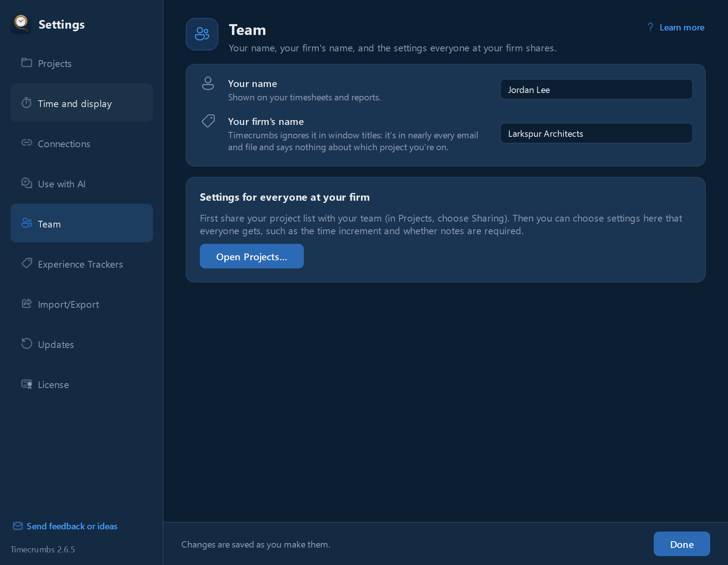Open the Learn more link
Image resolution: width=728 pixels, height=565 pixels.
(682, 28)
